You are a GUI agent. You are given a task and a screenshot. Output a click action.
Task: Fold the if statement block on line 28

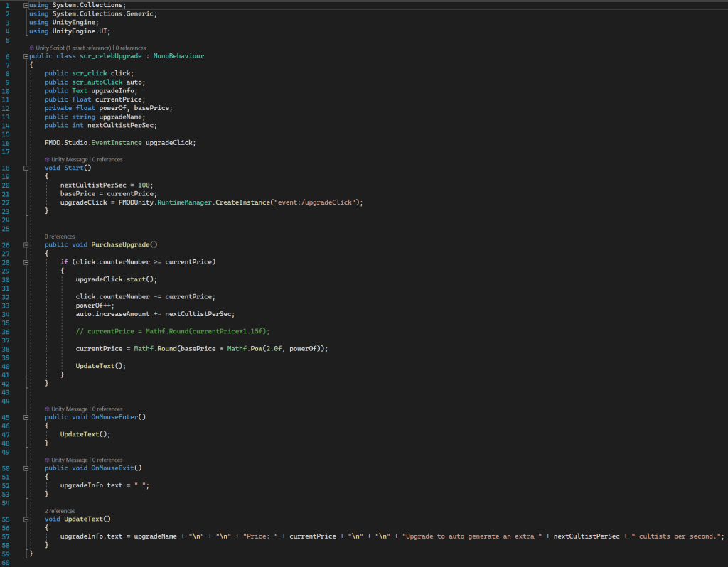pyautogui.click(x=26, y=262)
